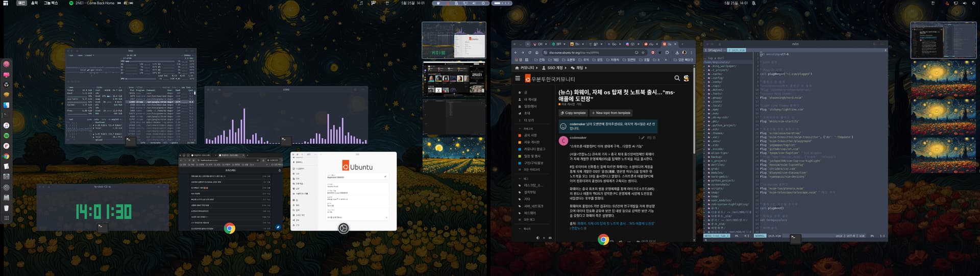Click the Copy template button
This screenshot has height=276, width=980.
click(573, 113)
